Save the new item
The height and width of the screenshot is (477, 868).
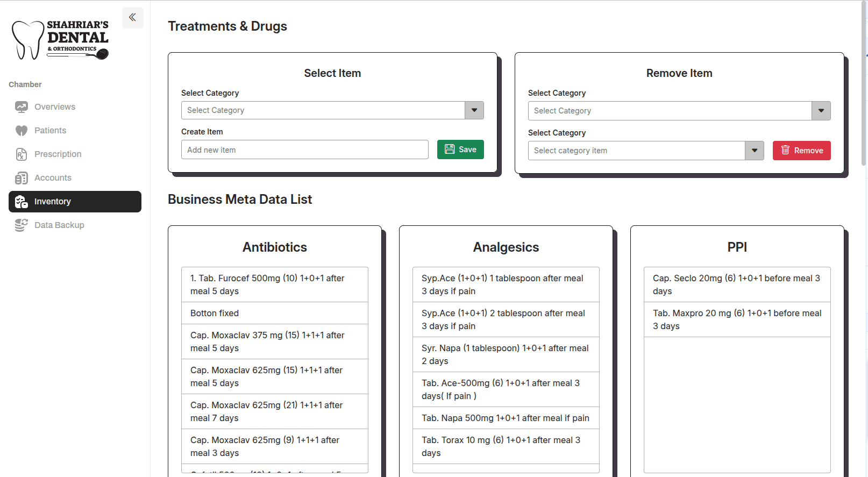[460, 149]
